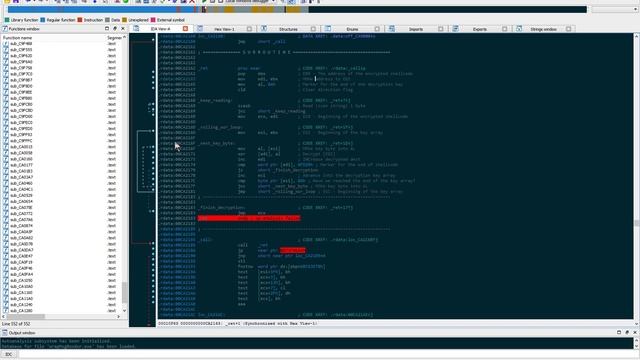The width and height of the screenshot is (640, 360).
Task: Click the command line input field
Action: (x=328, y=354)
